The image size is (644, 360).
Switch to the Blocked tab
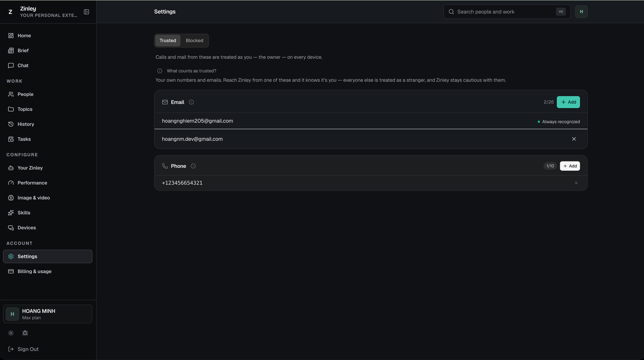pyautogui.click(x=194, y=41)
